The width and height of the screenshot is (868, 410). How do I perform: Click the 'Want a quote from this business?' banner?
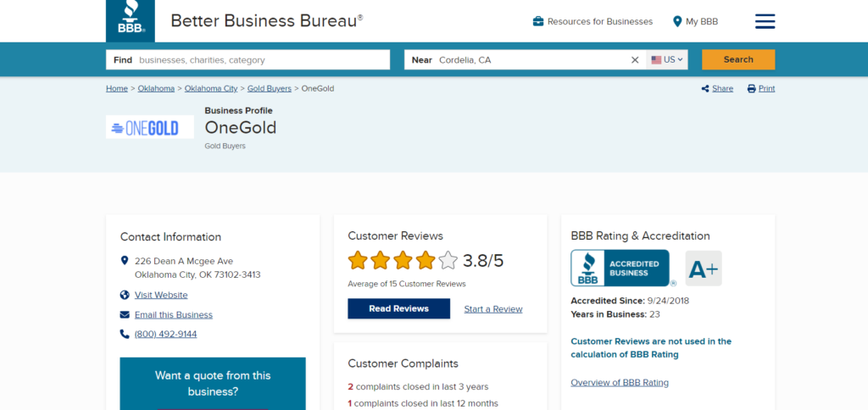[x=213, y=384]
